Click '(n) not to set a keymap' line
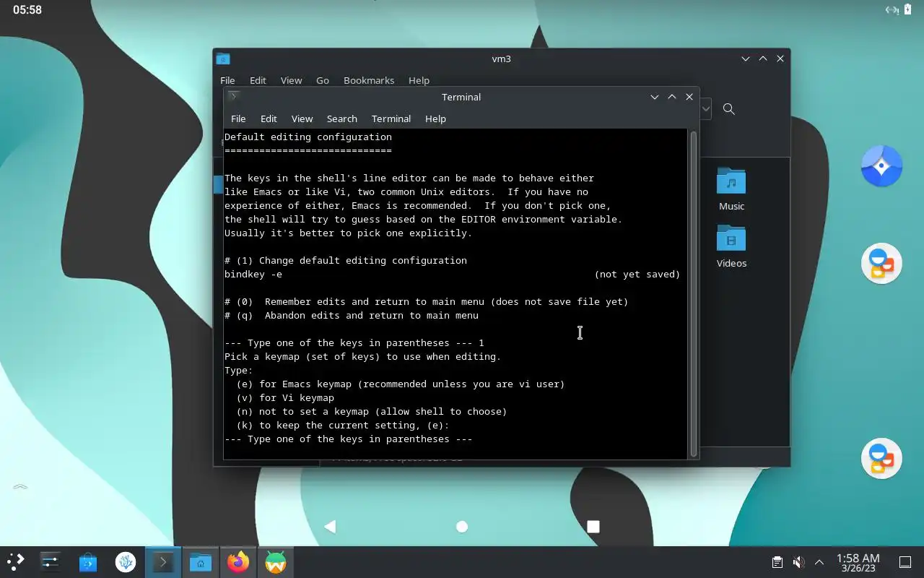 (372, 412)
